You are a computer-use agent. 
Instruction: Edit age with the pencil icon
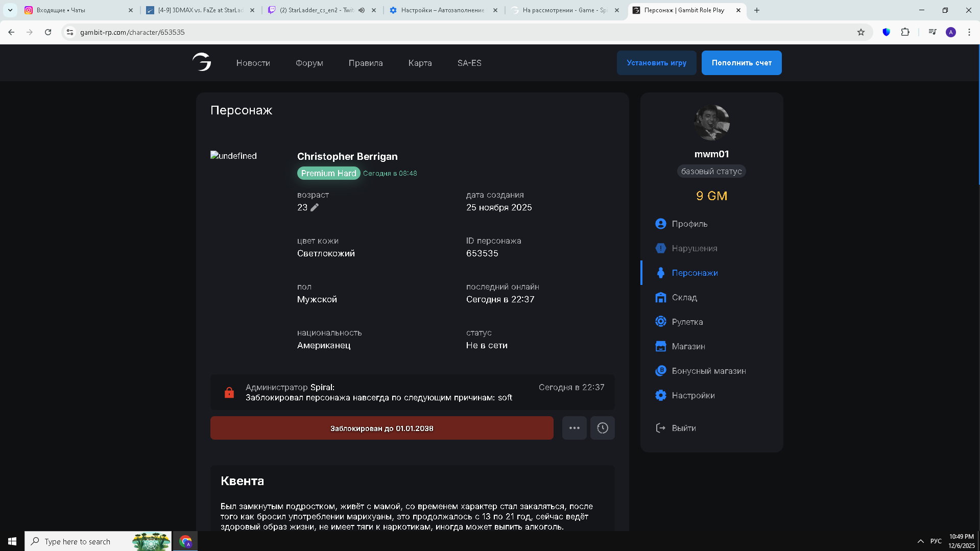pos(315,207)
